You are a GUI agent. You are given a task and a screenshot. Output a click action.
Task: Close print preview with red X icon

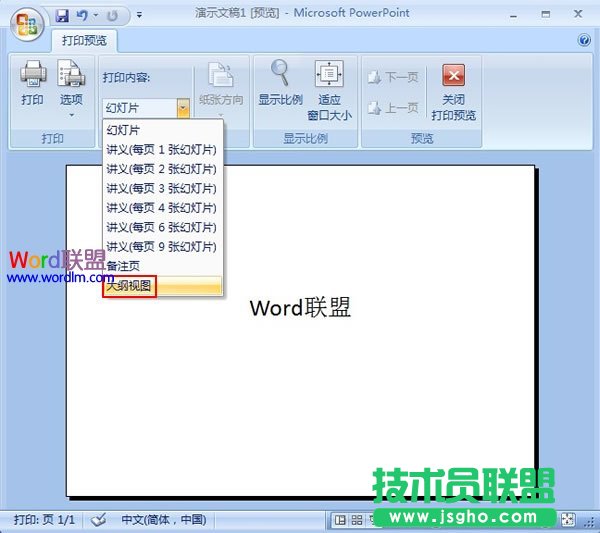(x=454, y=75)
